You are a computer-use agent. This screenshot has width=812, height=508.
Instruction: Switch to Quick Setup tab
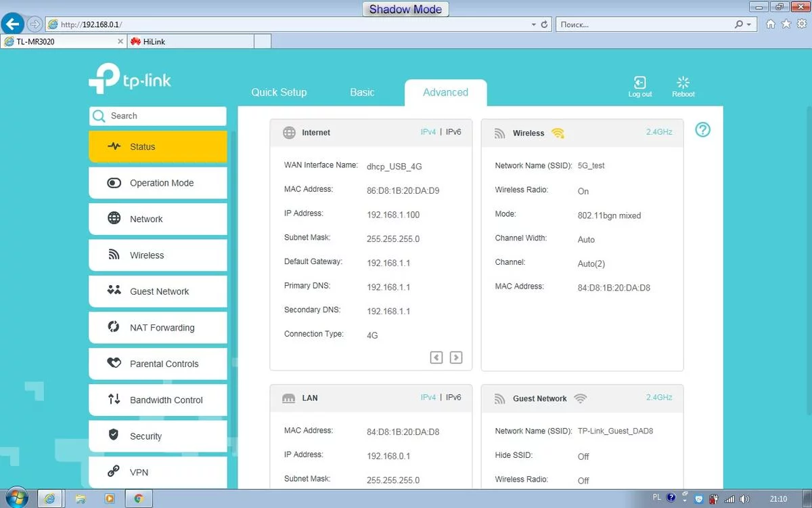(279, 92)
